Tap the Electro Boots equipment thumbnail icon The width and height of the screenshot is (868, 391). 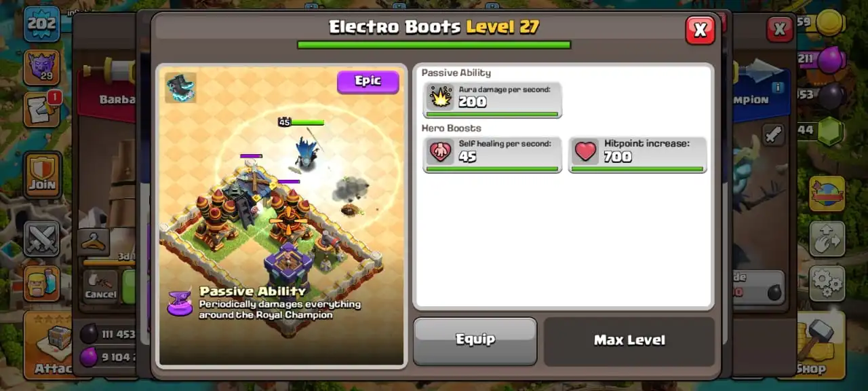[180, 88]
